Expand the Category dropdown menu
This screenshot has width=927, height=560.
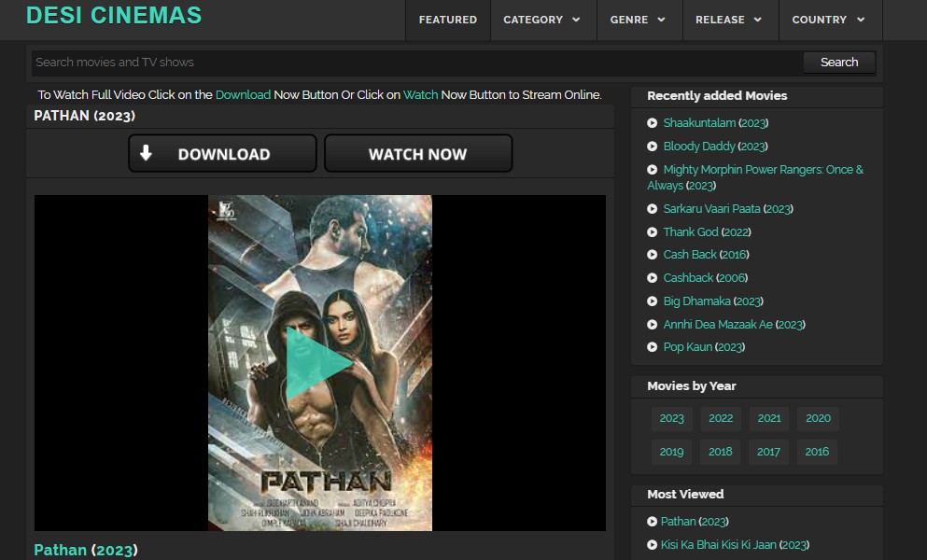[x=541, y=20]
